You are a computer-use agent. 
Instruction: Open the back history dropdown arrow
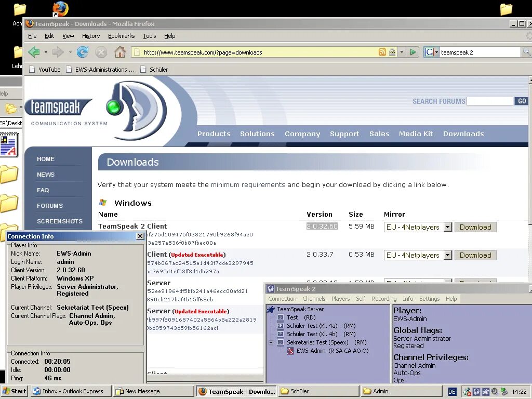(46, 52)
